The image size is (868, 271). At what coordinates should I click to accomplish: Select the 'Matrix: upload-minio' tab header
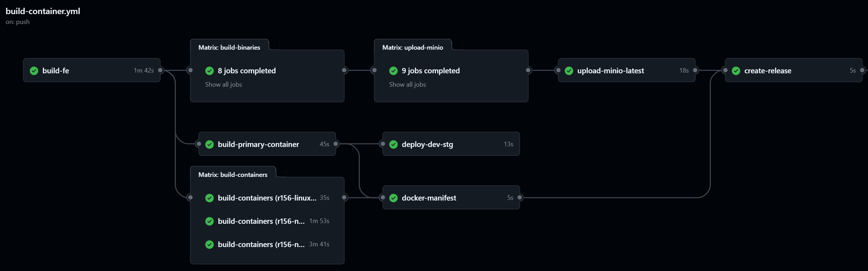pos(413,48)
